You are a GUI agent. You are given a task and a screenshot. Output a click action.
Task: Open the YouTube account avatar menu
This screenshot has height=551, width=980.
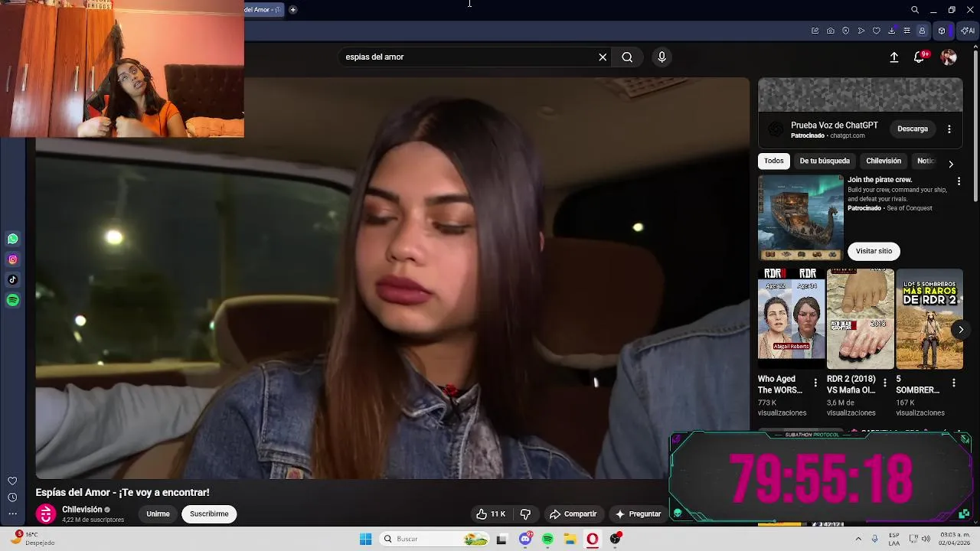[949, 57]
